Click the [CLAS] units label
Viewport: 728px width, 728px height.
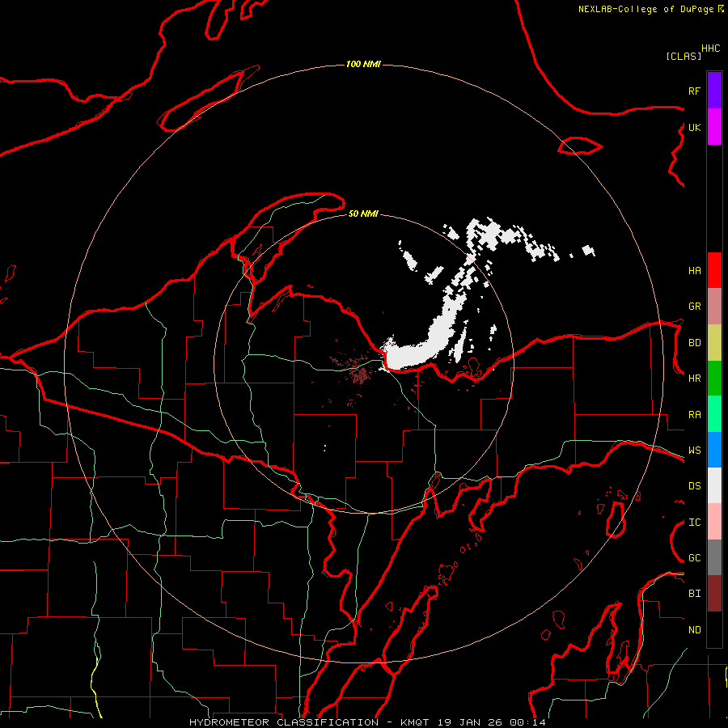[684, 56]
